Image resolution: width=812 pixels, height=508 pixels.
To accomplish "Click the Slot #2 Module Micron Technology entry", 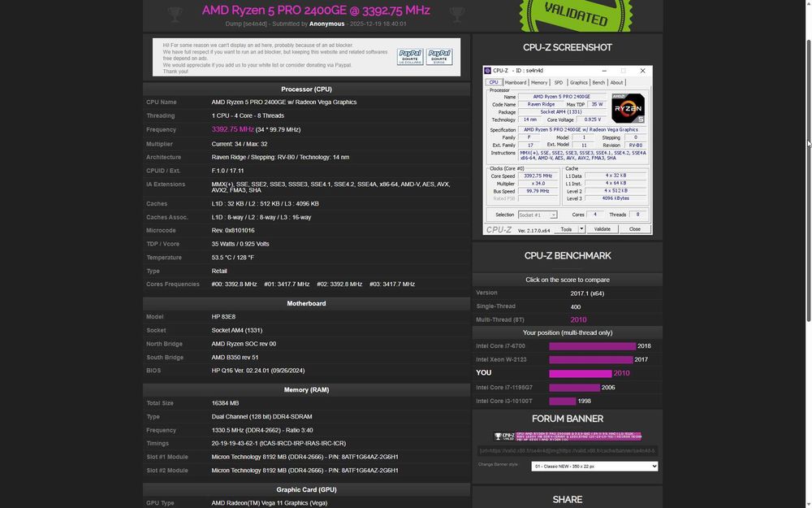I will pos(304,471).
